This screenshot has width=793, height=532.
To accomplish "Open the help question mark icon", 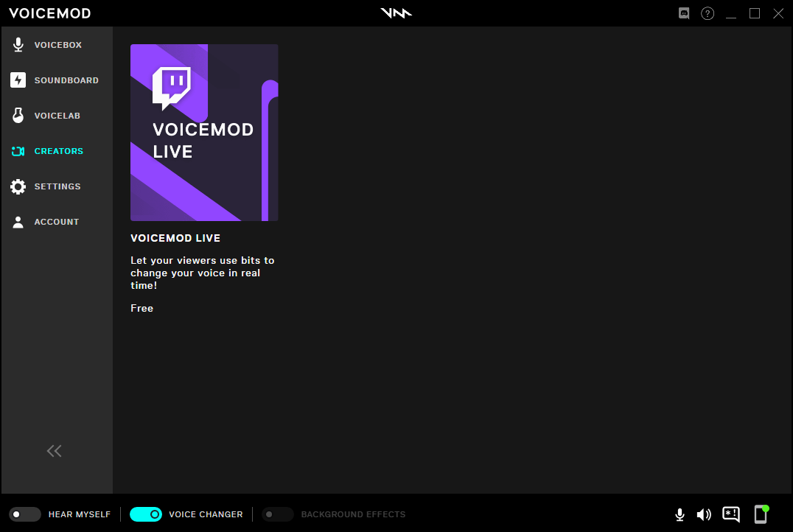I will point(708,13).
